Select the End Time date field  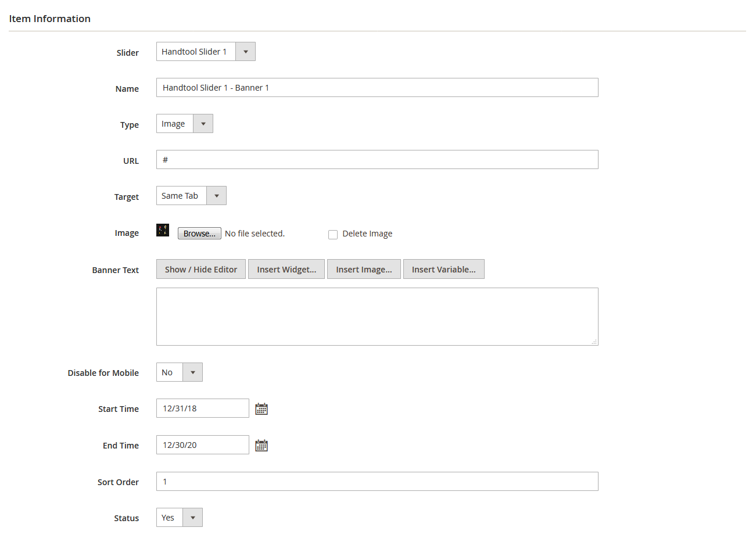202,444
